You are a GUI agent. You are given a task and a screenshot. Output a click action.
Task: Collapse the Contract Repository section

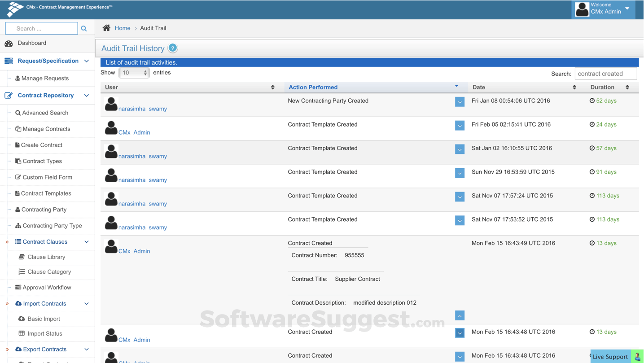coord(86,96)
